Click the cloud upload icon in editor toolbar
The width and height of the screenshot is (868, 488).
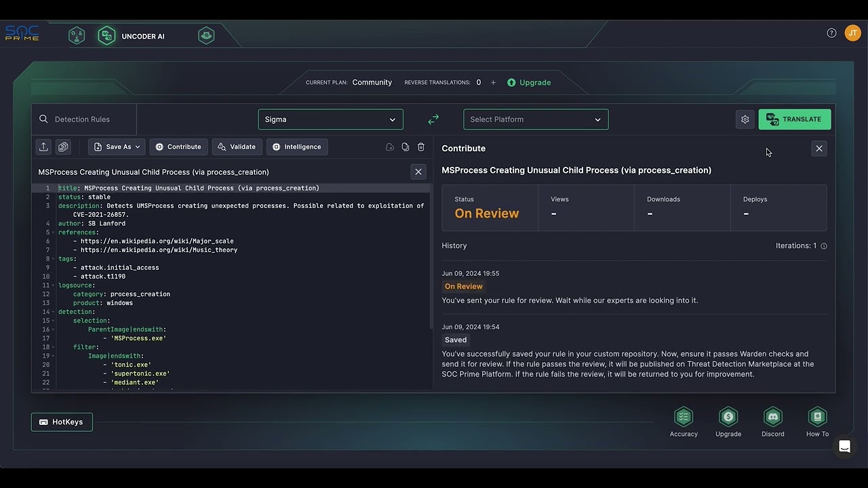390,147
